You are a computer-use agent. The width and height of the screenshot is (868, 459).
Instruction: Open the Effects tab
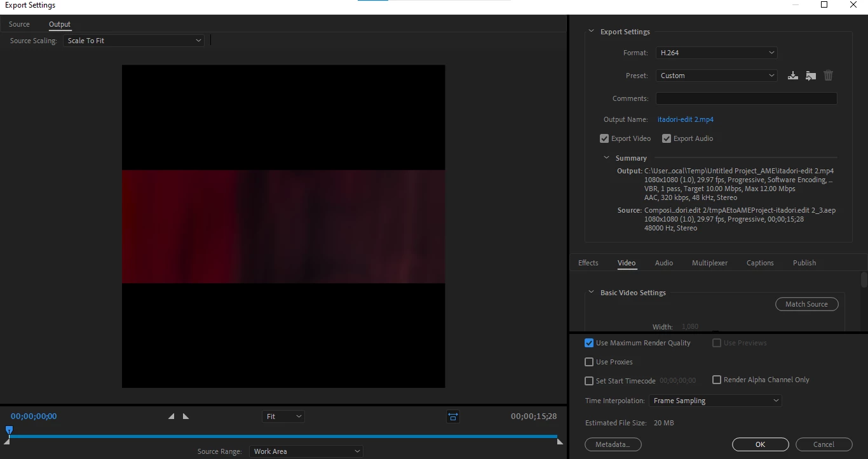tap(588, 263)
